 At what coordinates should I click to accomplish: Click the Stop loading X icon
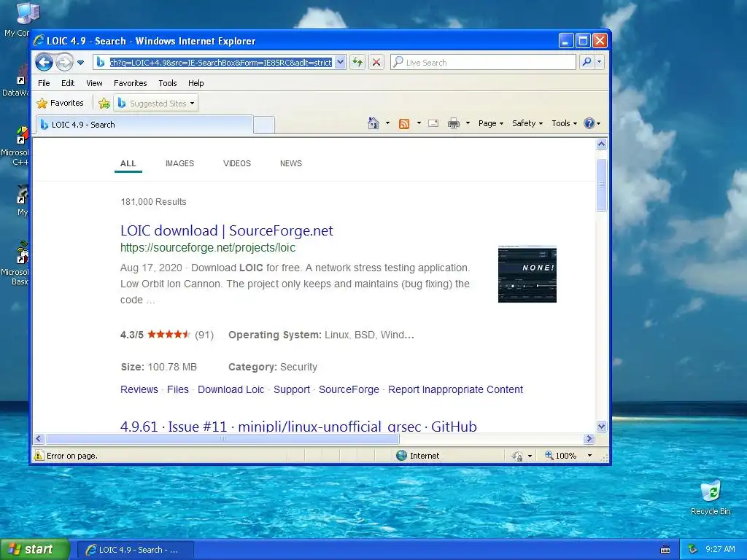(376, 63)
